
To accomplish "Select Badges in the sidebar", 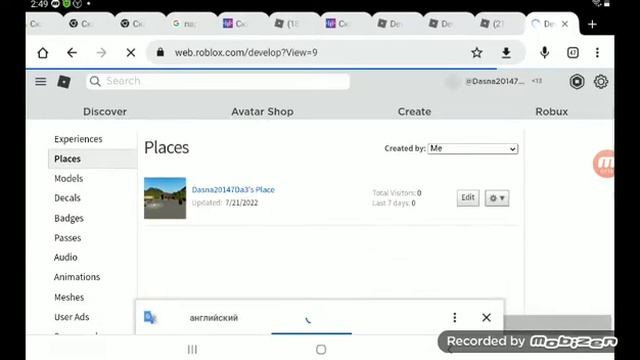I will click(x=69, y=218).
